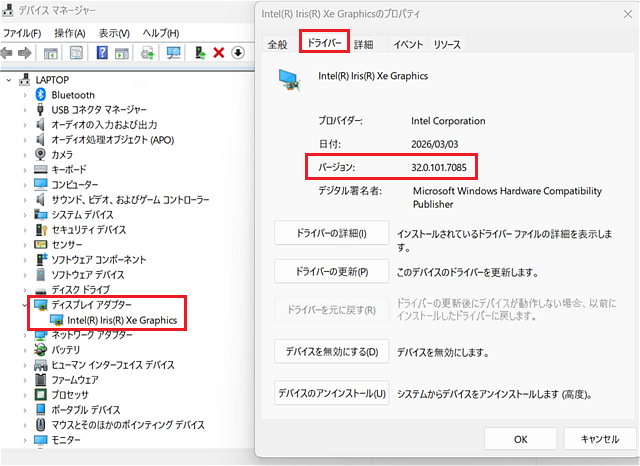The image size is (640, 466).
Task: Click the Intel Corporation provider text
Action: [448, 121]
